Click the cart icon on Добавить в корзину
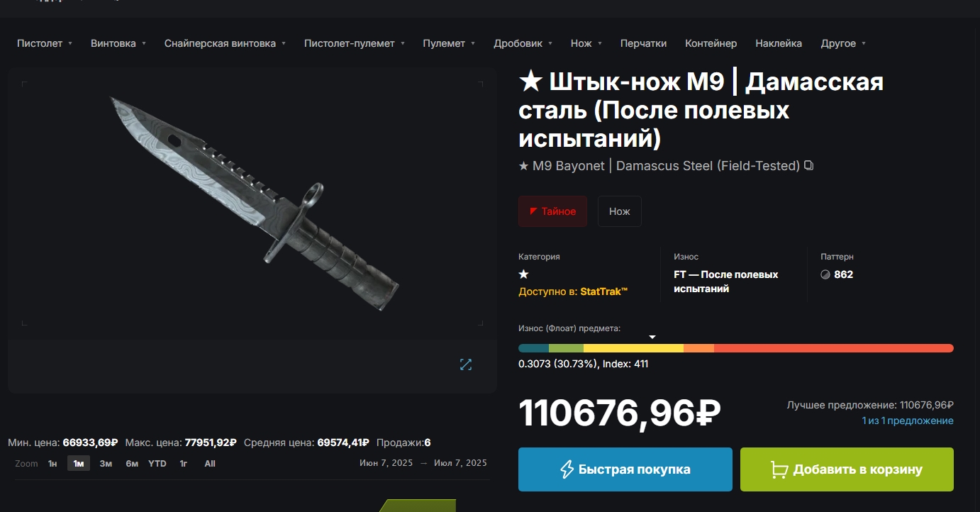980x512 pixels. [x=779, y=469]
